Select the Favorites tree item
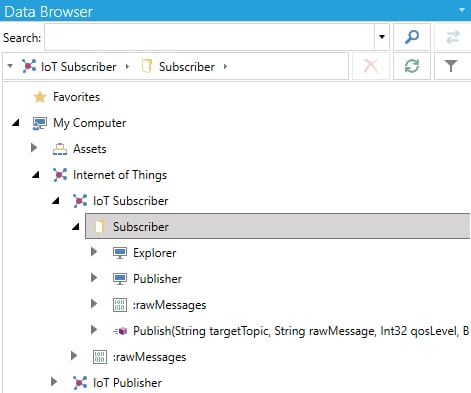Screen dimensions: 471x393 coord(76,97)
